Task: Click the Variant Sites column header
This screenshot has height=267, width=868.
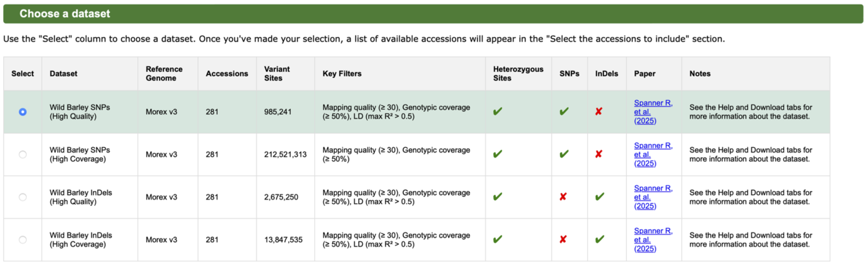Action: (277, 73)
